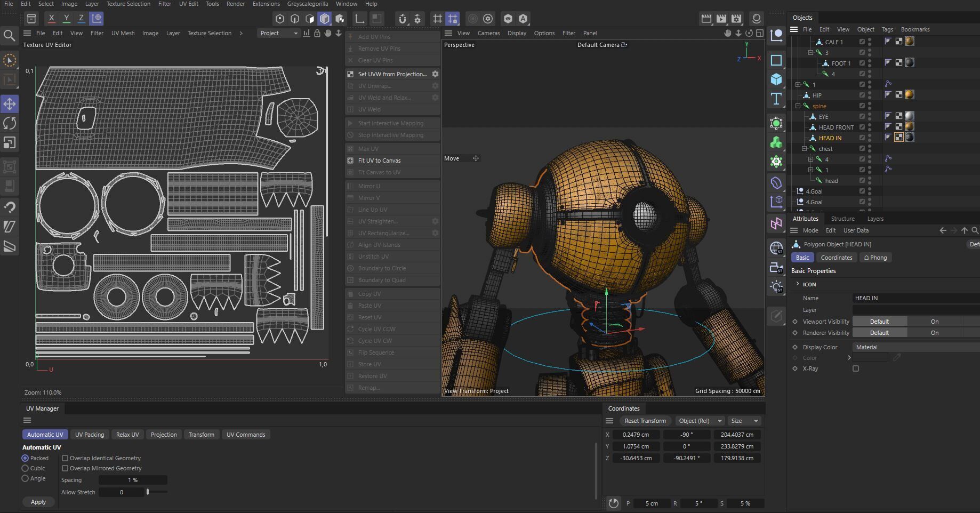Select the Magnet tool in left toolbar
Image resolution: width=980 pixels, height=513 pixels.
click(10, 207)
